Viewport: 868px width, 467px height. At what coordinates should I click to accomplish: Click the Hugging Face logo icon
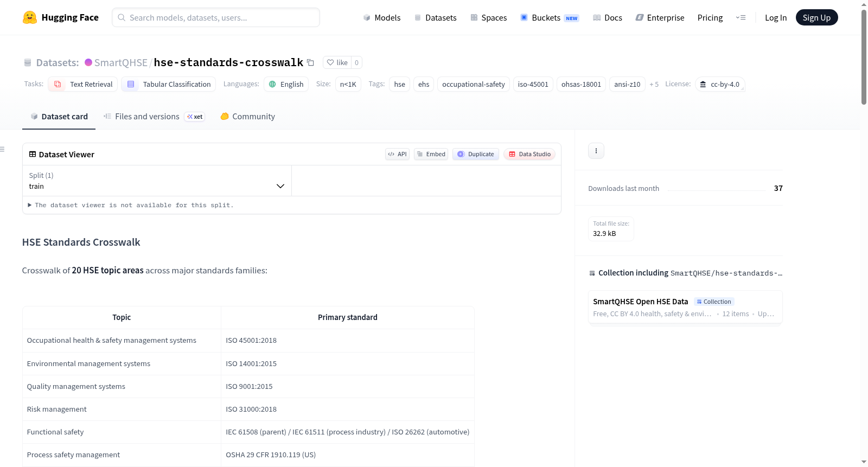(29, 17)
